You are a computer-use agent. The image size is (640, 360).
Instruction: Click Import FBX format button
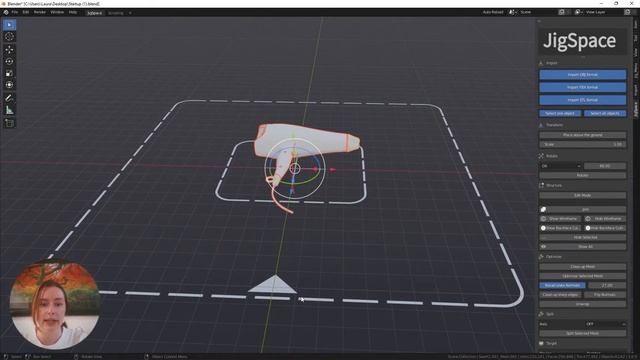[x=582, y=87]
